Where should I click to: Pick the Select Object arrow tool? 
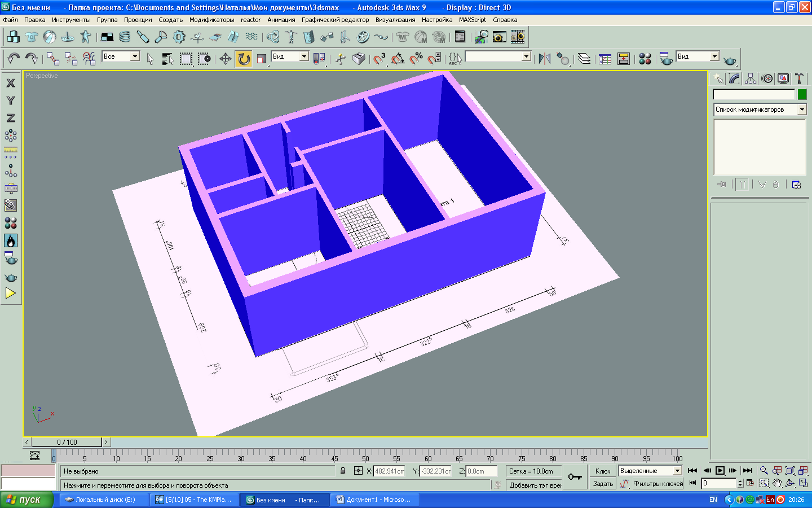150,58
